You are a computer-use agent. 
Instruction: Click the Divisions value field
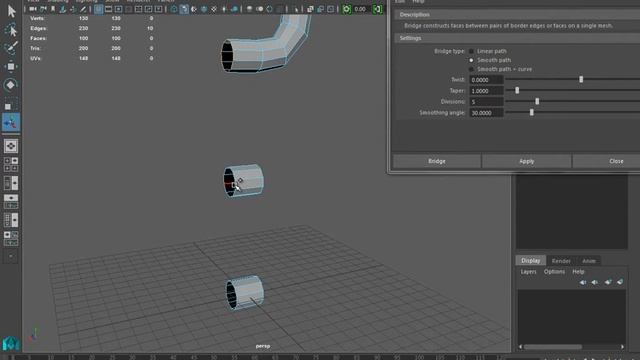(486, 102)
